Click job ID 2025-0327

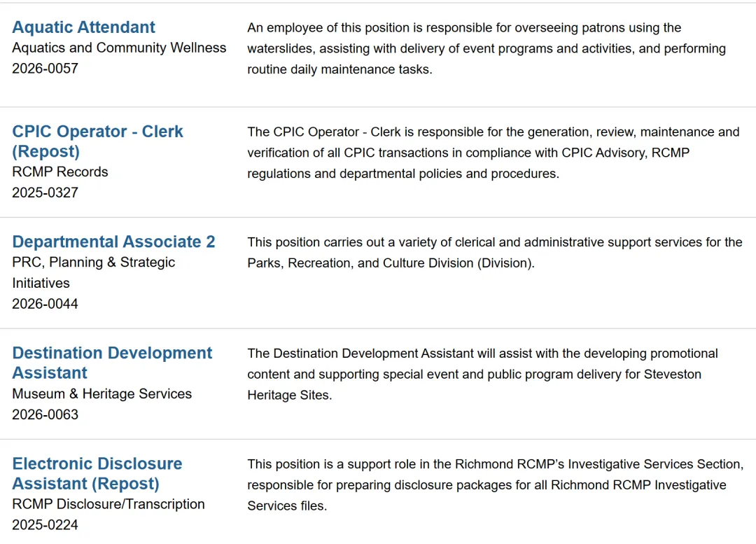[45, 192]
